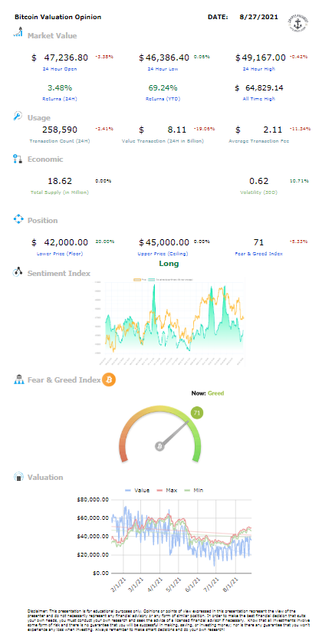Click the Economic section icon
This screenshot has height=644, width=332.
point(18,159)
